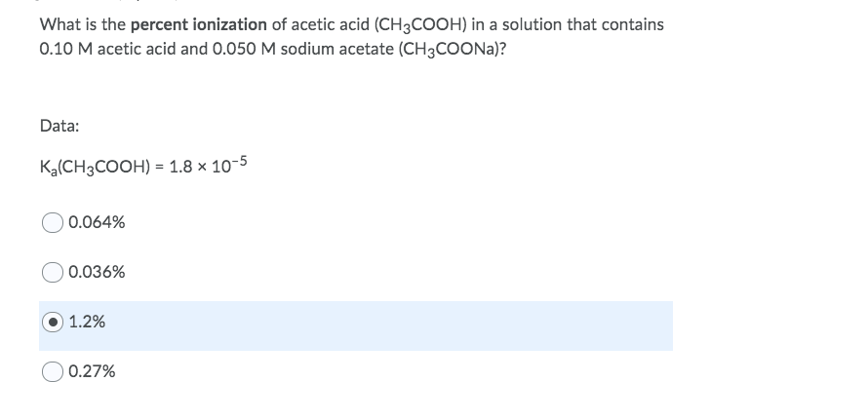Click the Ka(CH3COOH) formula label

point(95,167)
